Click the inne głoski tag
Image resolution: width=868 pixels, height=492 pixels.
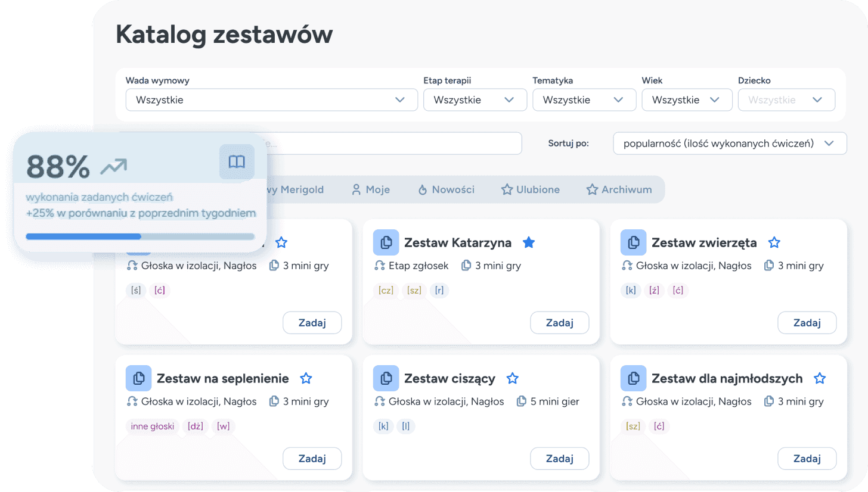click(153, 426)
